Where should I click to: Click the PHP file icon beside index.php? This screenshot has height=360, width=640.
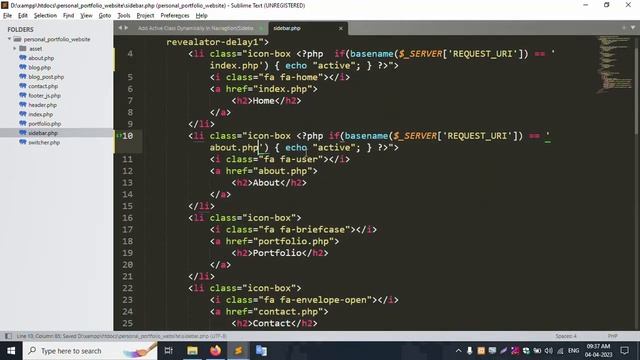click(23, 114)
